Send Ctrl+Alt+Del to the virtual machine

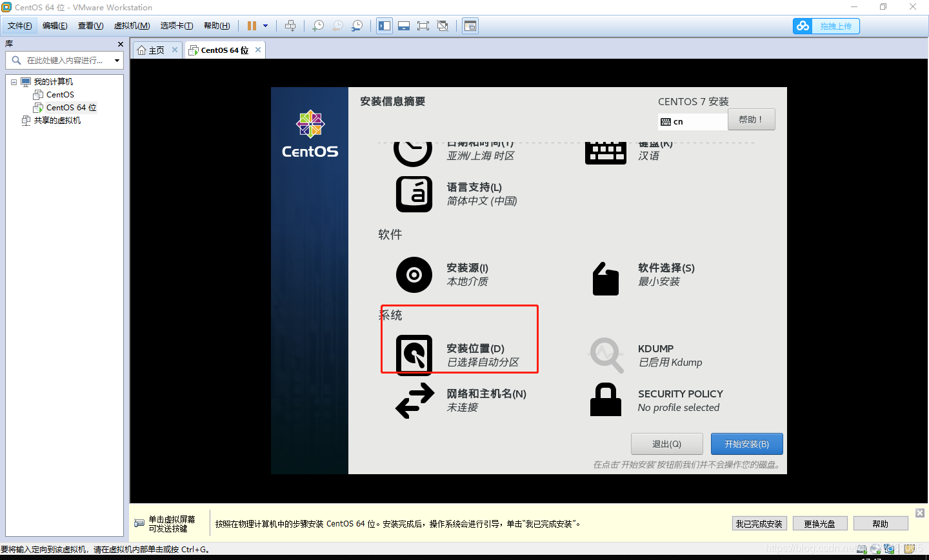click(290, 26)
